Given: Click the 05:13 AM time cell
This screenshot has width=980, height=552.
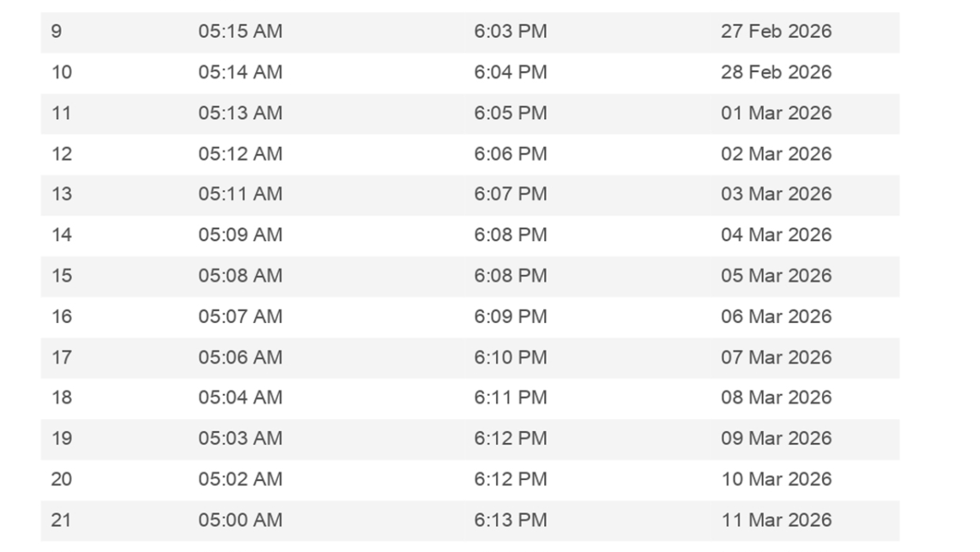Looking at the screenshot, I should 240,113.
